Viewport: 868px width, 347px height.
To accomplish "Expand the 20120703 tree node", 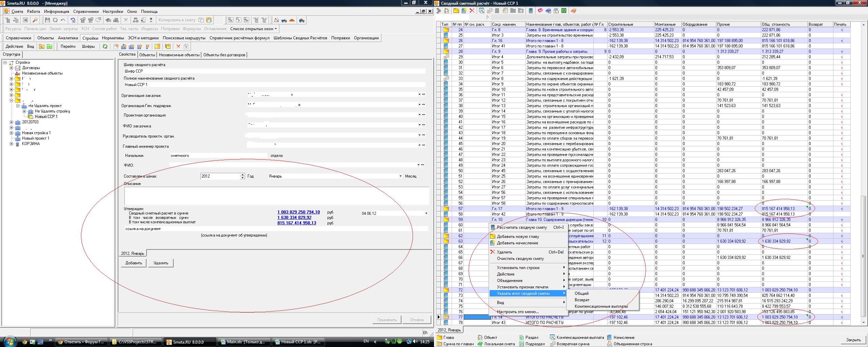I will (12, 122).
